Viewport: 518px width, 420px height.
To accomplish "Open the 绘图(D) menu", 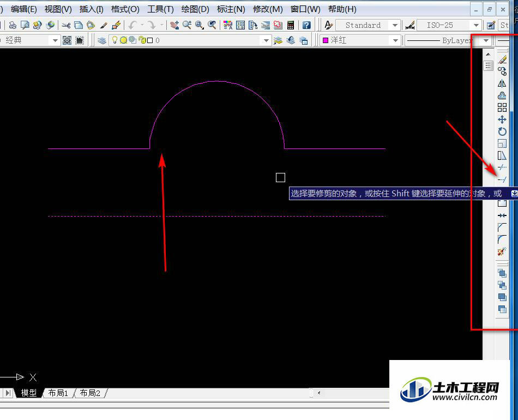I will 195,9.
